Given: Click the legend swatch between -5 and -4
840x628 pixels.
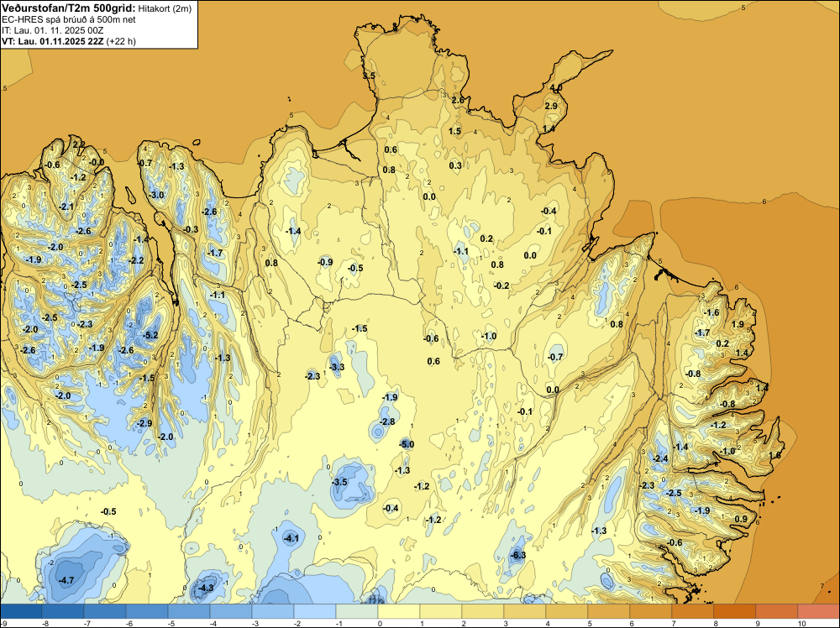Looking at the screenshot, I should (x=188, y=611).
